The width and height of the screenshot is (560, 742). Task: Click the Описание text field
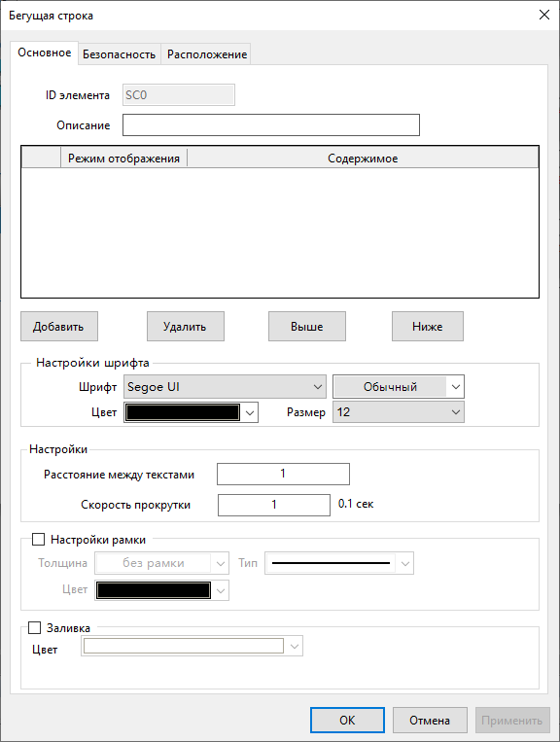coord(271,124)
